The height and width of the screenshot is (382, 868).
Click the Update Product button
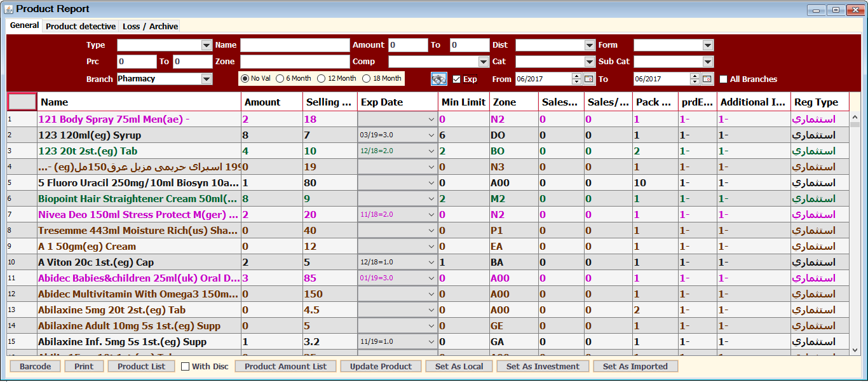(381, 366)
